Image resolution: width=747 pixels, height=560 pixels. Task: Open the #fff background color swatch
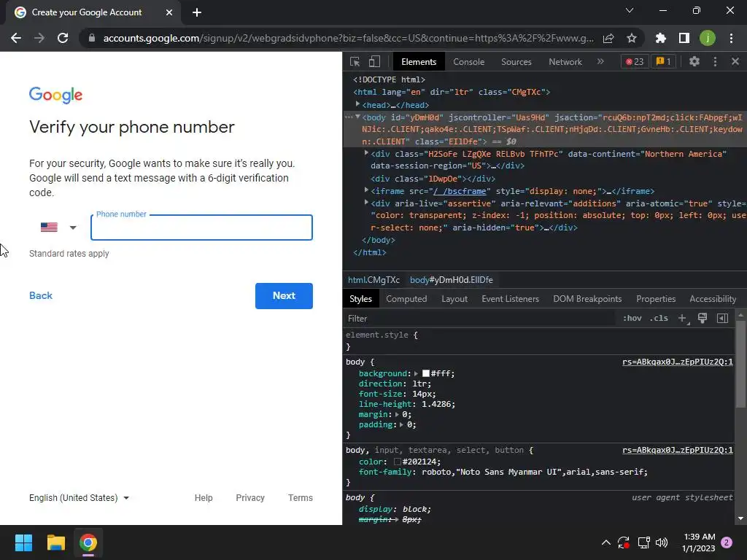[x=426, y=373]
